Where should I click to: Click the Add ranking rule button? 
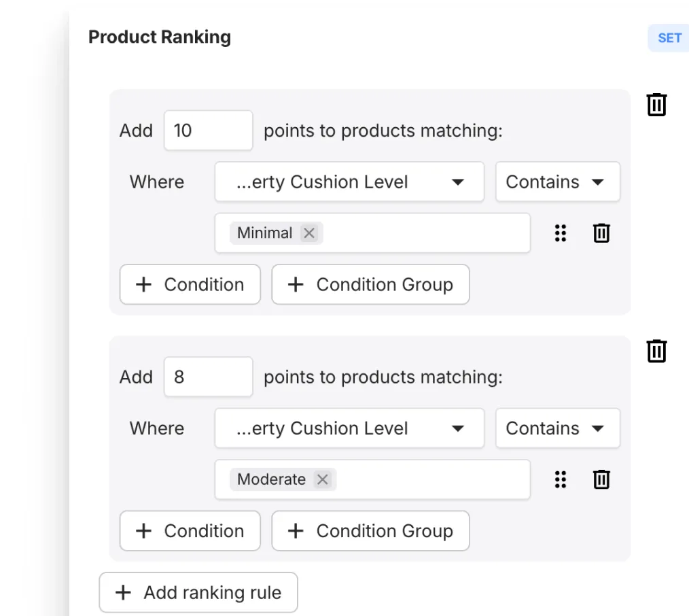coord(198,592)
